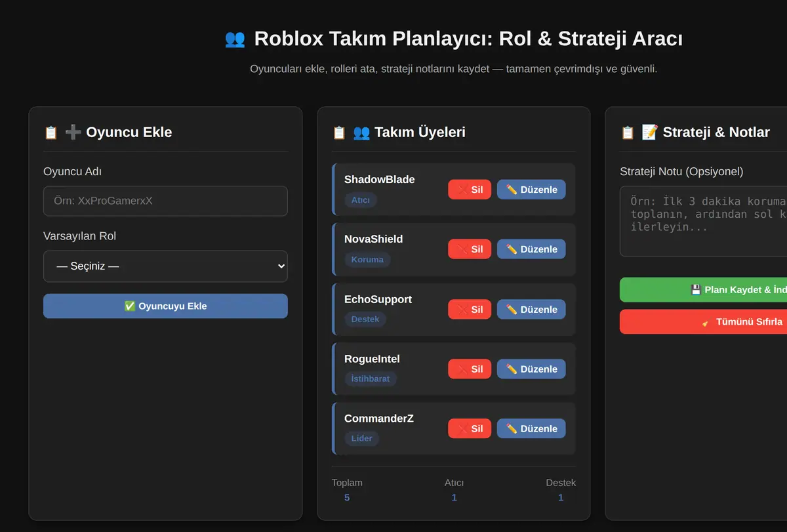Image resolution: width=787 pixels, height=532 pixels.
Task: Click the Atıcı role badge under ShadowBlade
Action: click(x=361, y=200)
